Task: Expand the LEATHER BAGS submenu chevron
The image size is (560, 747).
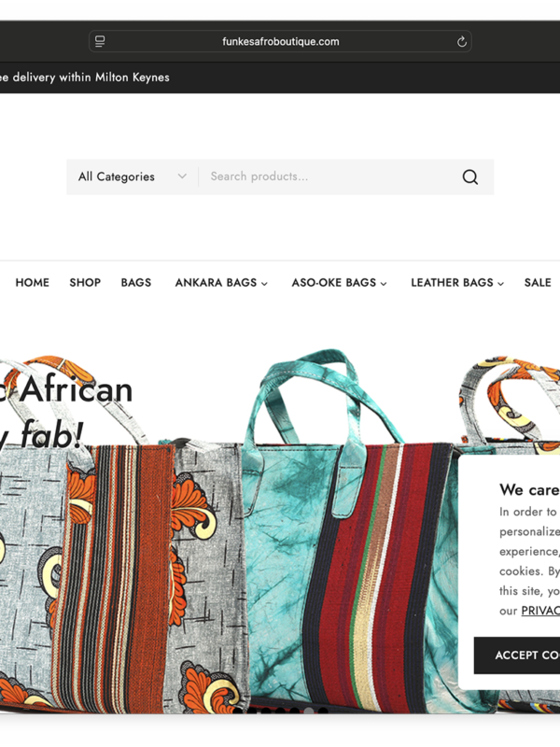Action: (x=500, y=284)
